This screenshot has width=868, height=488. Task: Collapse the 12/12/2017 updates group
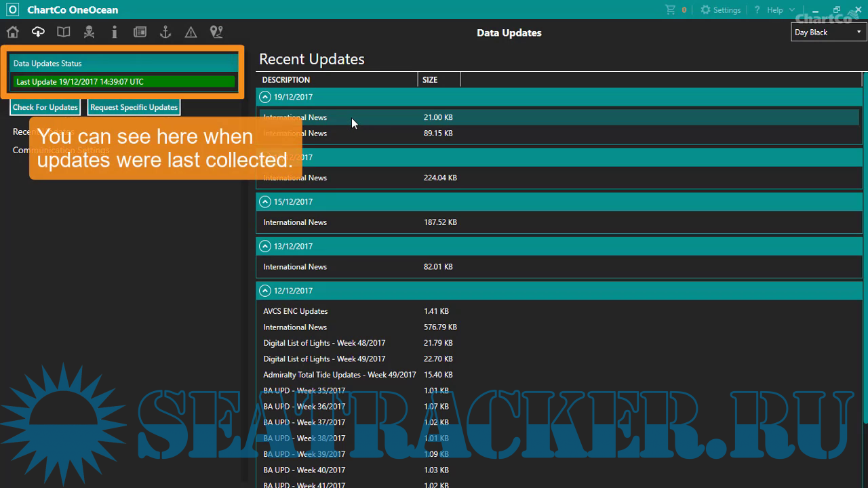point(266,291)
